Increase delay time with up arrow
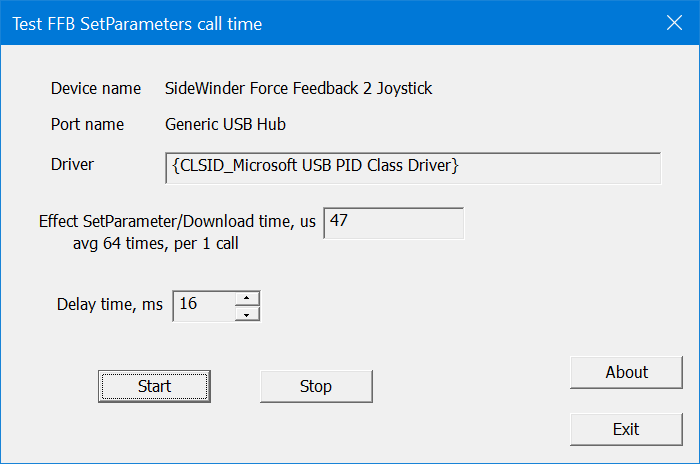This screenshot has width=700, height=464. pyautogui.click(x=247, y=298)
